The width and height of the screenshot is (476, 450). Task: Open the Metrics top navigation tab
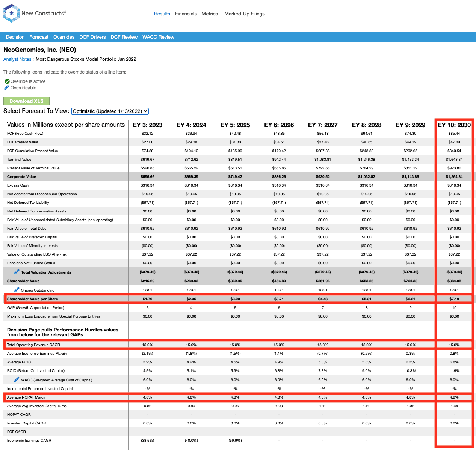[x=210, y=14]
